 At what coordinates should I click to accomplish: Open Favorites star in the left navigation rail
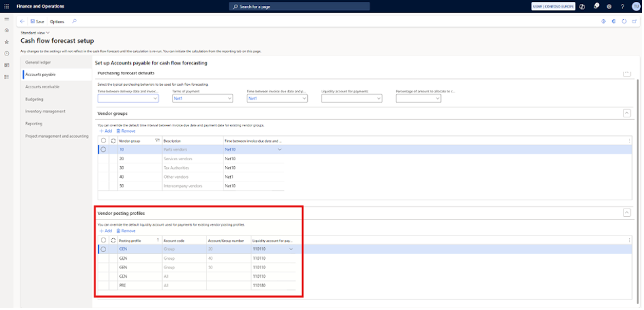pos(7,42)
